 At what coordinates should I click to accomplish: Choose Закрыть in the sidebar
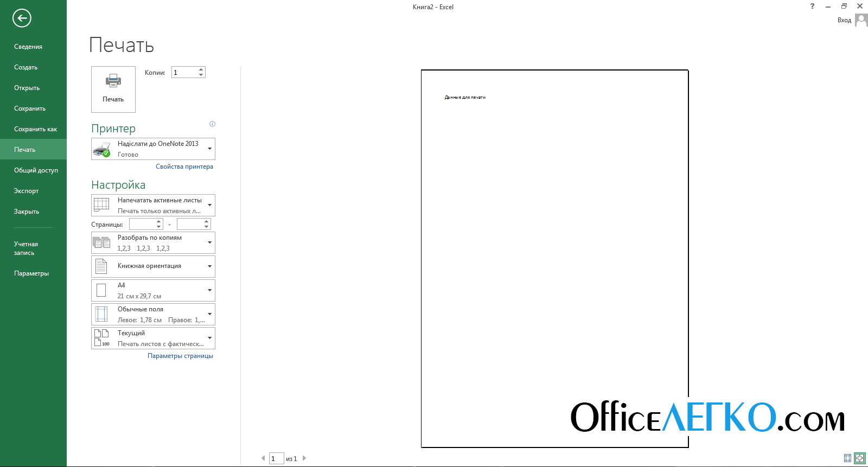coord(33,212)
